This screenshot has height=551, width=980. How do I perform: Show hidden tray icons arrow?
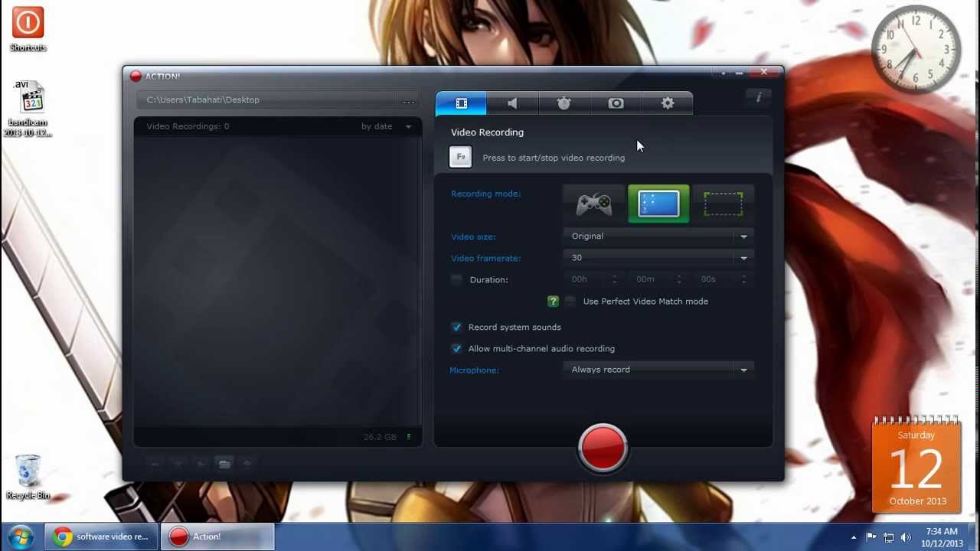pyautogui.click(x=854, y=537)
